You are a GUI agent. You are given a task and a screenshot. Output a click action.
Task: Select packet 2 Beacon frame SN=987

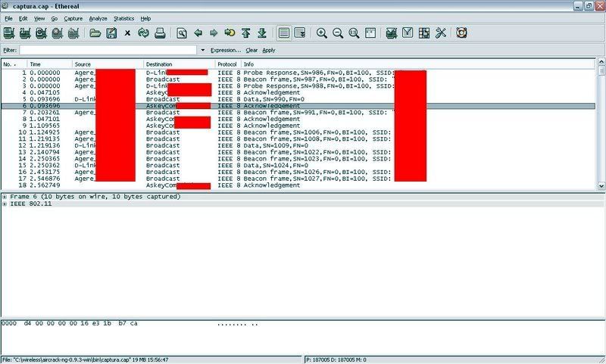click(x=298, y=79)
